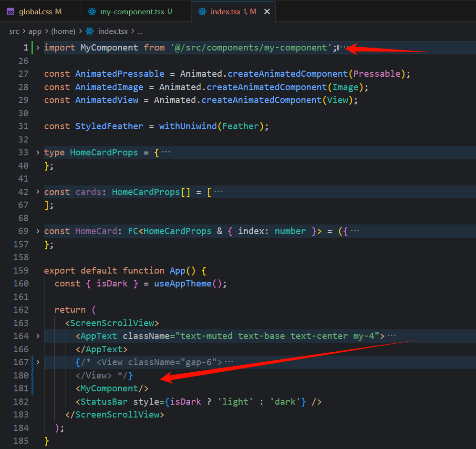
Task: Click the 'dark' string in StatusBar style
Action: click(285, 402)
